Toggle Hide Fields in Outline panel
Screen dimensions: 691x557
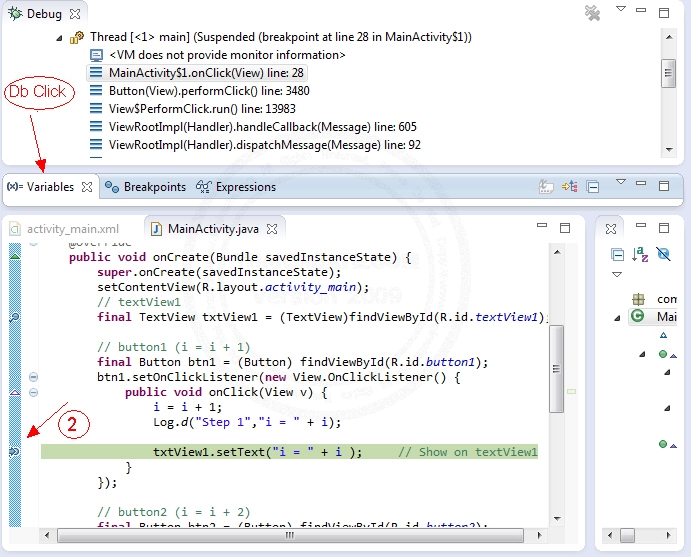click(x=663, y=254)
